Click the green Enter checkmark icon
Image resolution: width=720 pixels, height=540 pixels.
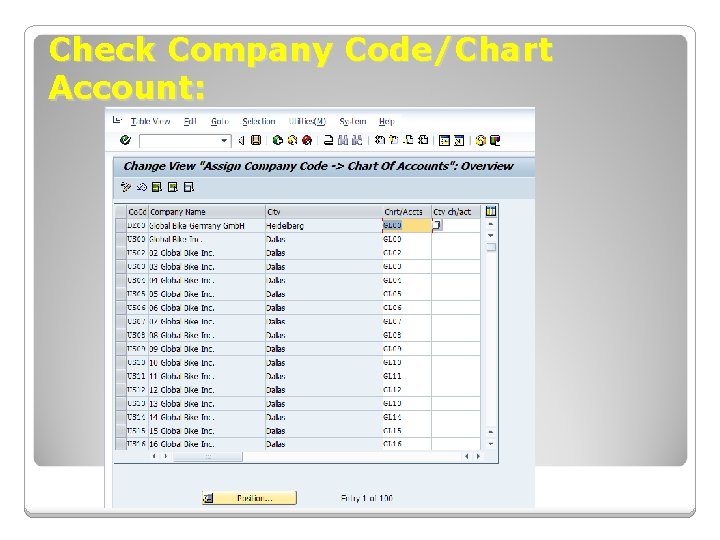(x=125, y=140)
